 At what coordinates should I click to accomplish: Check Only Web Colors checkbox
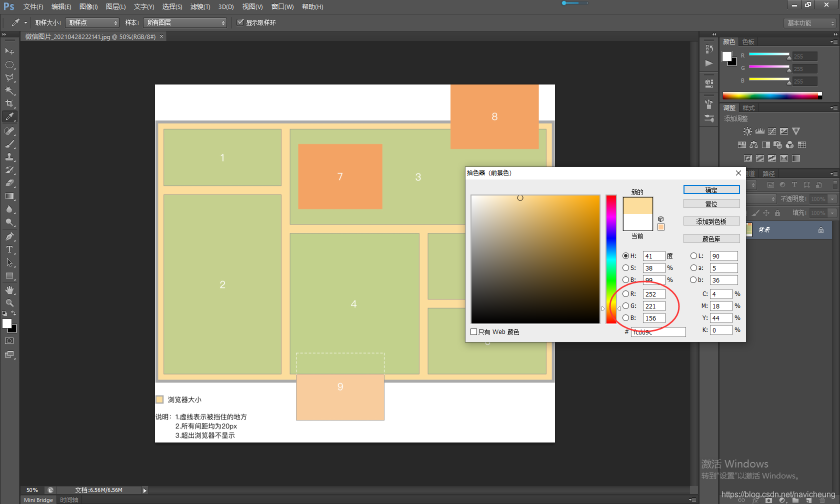(473, 331)
